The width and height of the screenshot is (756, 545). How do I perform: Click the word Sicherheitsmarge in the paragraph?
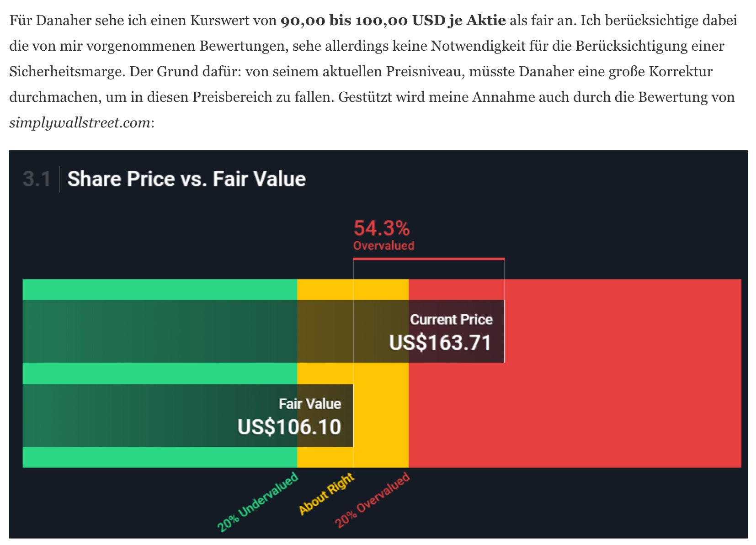pyautogui.click(x=65, y=72)
